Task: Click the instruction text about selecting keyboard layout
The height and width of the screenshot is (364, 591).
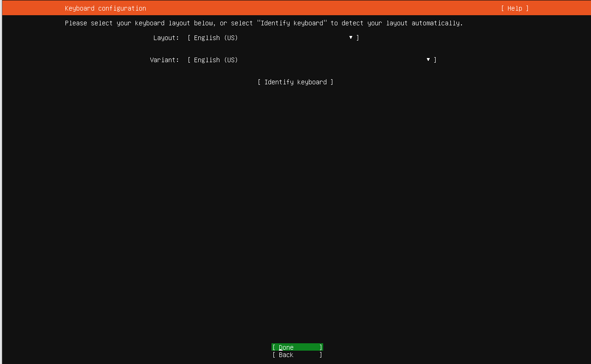Action: (x=264, y=23)
